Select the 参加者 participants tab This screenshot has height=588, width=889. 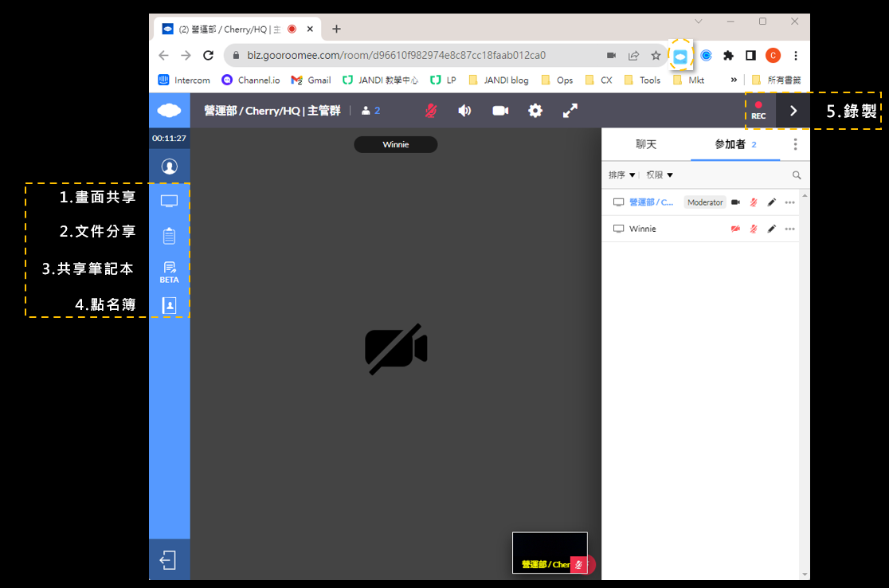pos(735,144)
